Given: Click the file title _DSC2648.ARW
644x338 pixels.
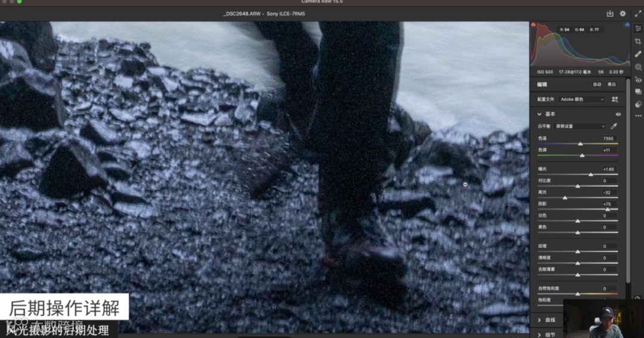Looking at the screenshot, I should [x=242, y=14].
